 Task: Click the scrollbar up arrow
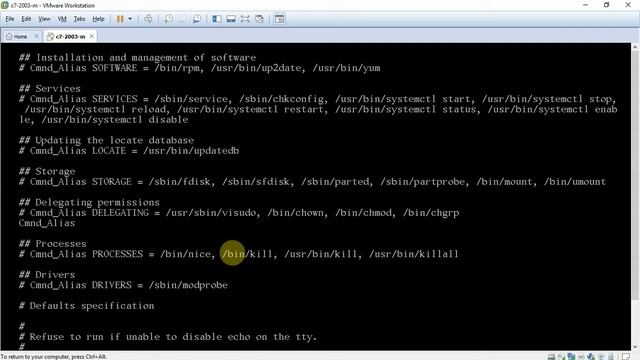[636, 47]
